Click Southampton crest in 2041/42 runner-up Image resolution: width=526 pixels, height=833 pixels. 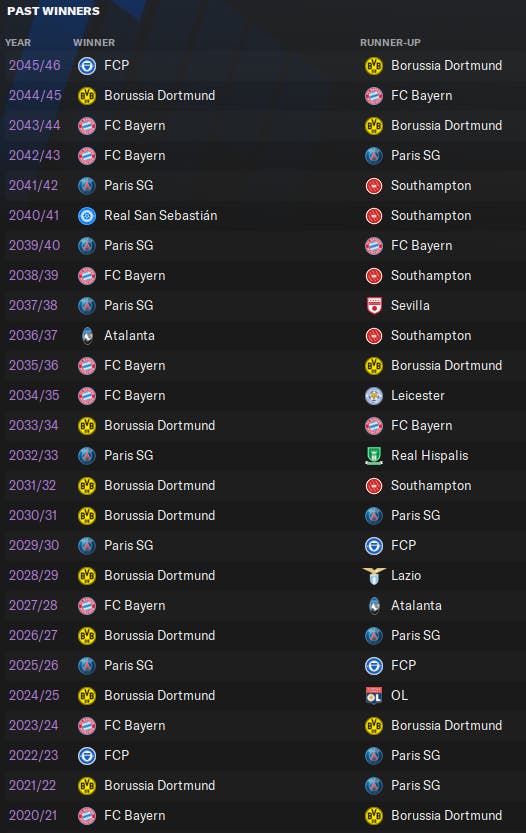click(x=374, y=185)
